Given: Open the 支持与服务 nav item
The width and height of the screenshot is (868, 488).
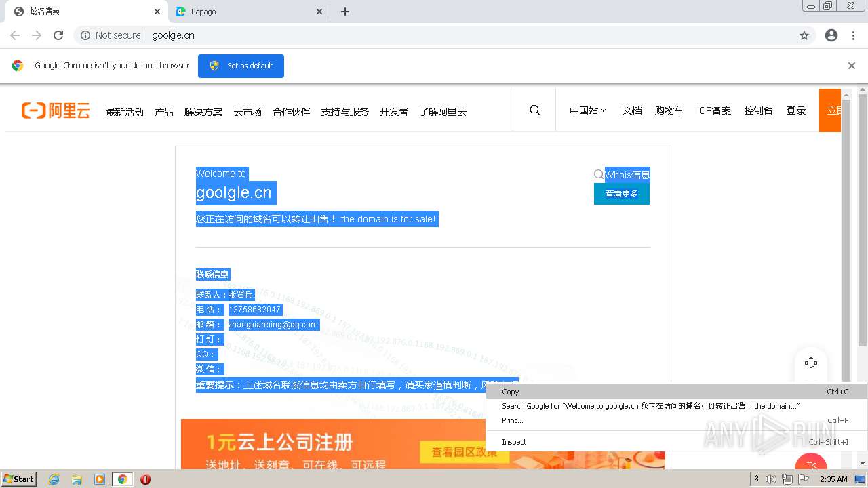Looking at the screenshot, I should (x=345, y=112).
